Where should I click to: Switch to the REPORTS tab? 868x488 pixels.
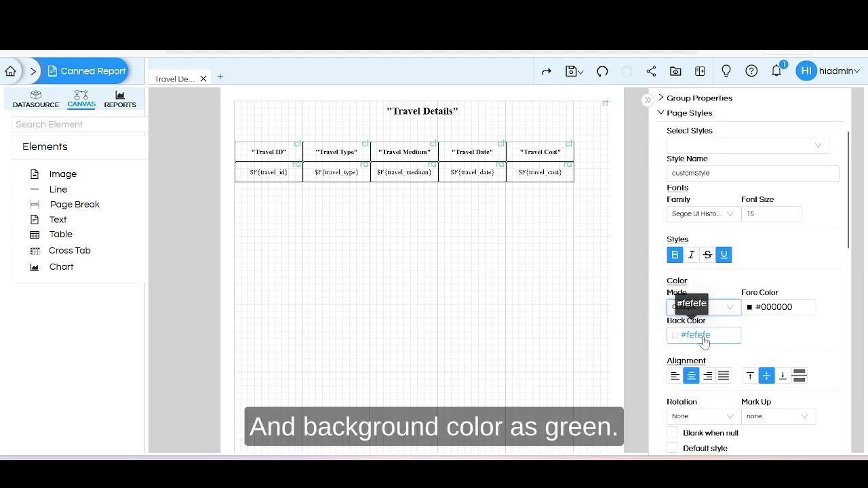coord(120,99)
